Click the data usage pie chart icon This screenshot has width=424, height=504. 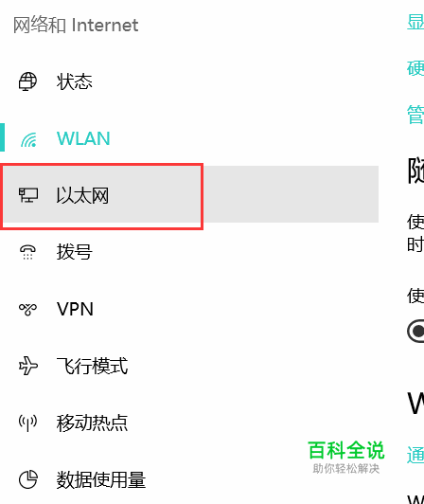point(28,479)
